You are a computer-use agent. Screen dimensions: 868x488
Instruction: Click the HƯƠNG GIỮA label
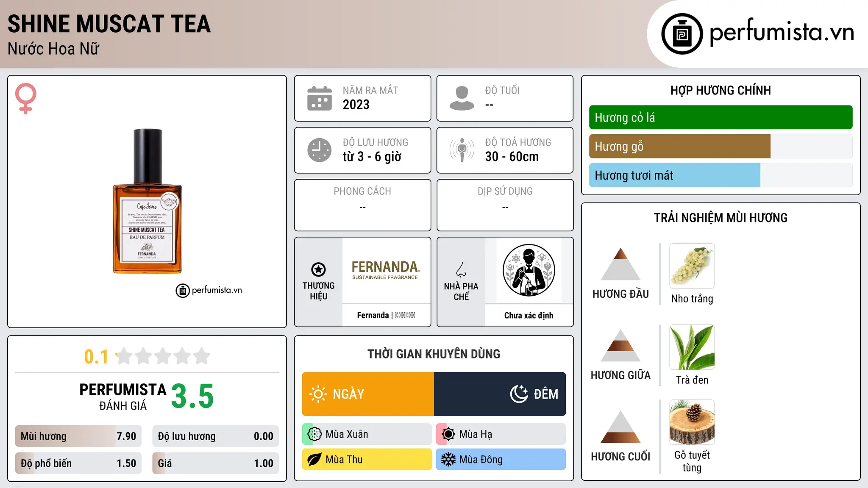pyautogui.click(x=620, y=375)
